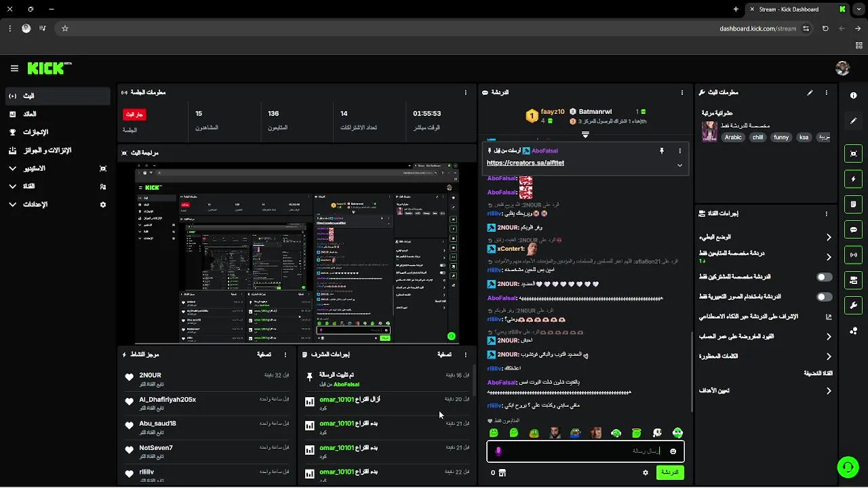Open the hamburger navigation menu

coord(14,68)
